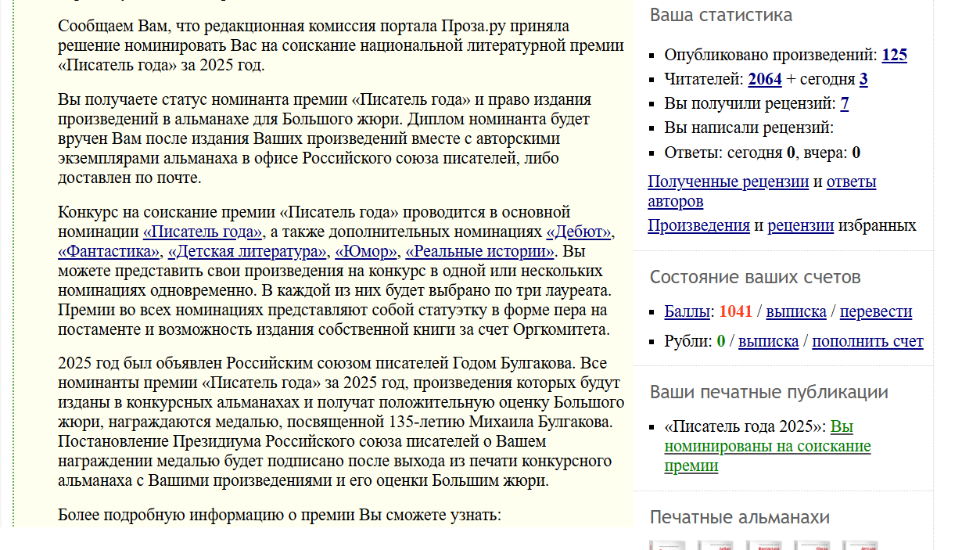
Task: Click the Рубли: label
Action: click(x=688, y=341)
